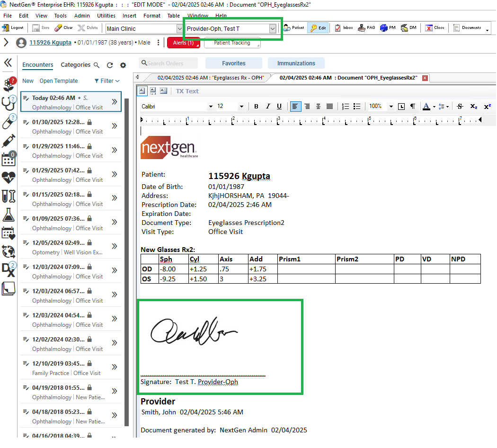497x448 pixels.
Task: Toggle the Edit key icon
Action: (318, 28)
